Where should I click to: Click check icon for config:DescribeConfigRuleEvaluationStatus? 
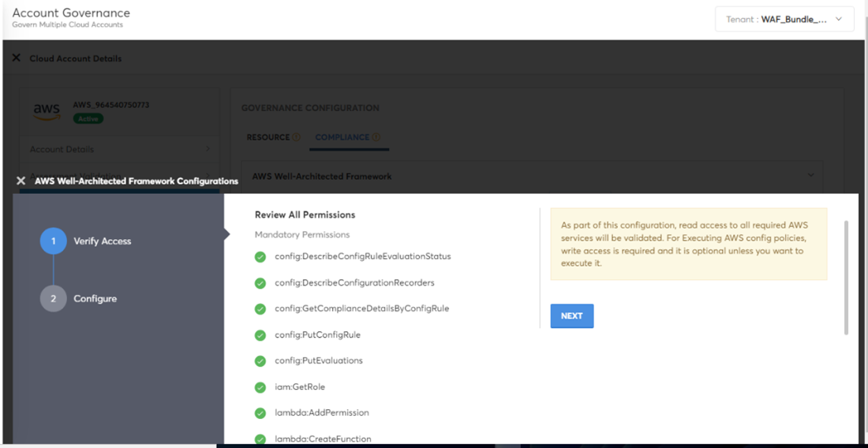260,257
